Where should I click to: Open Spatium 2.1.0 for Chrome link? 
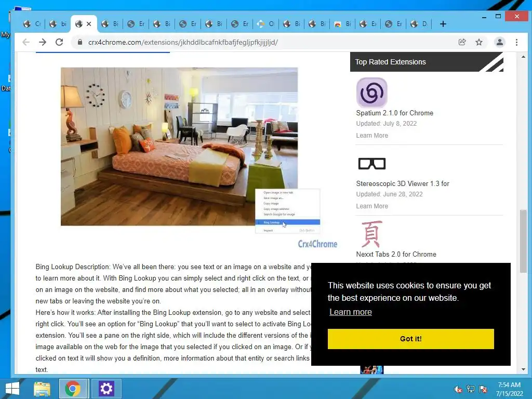(x=395, y=113)
